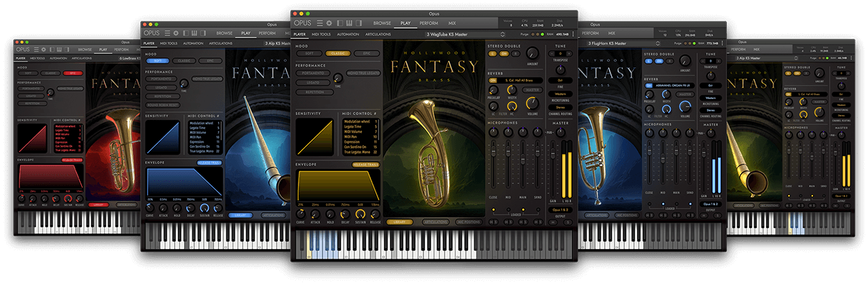The width and height of the screenshot is (868, 285).
Task: Open settings gear in center Opus window
Action: 329,23
